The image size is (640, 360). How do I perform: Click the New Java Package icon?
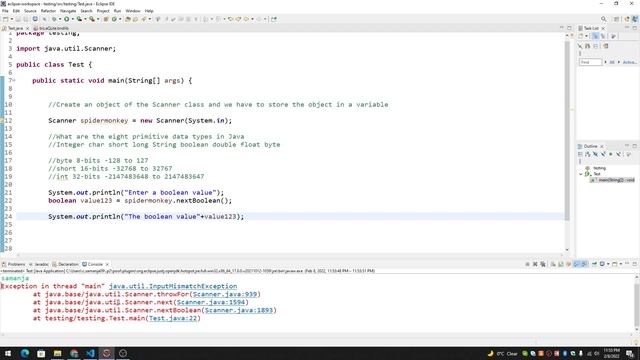[x=106, y=19]
